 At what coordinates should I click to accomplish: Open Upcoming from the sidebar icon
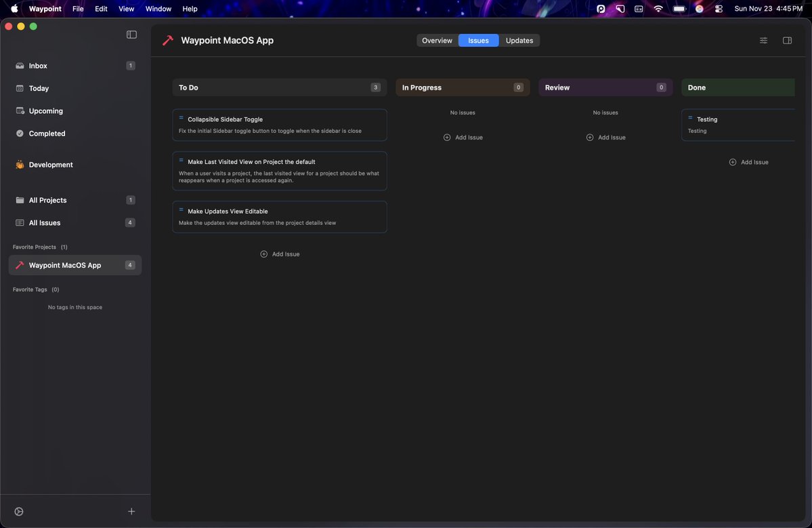coord(20,111)
